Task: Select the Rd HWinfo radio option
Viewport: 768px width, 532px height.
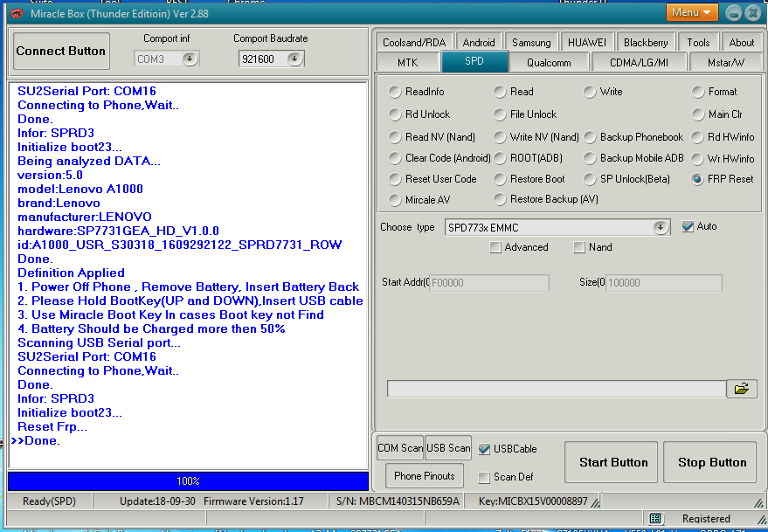Action: pos(697,136)
